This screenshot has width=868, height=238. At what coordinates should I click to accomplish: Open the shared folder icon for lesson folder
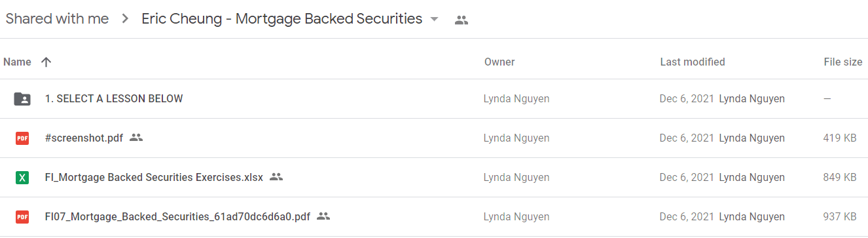(22, 99)
